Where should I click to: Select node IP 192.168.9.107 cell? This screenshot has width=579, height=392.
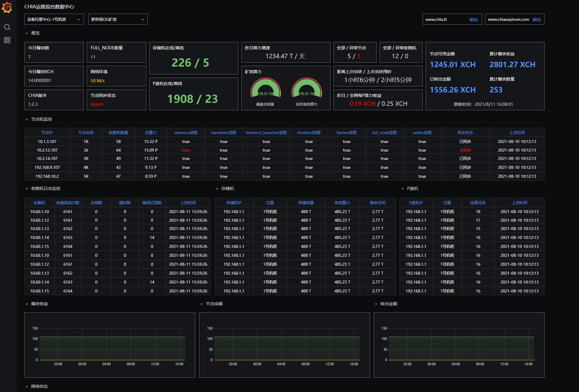pos(47,167)
